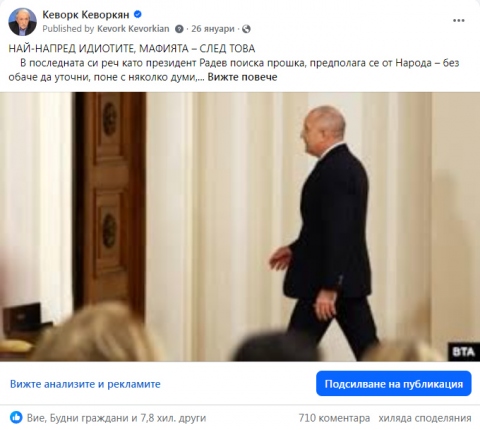Image resolution: width=480 pixels, height=430 pixels.
Task: Click Будни граждани in the reactions line
Action: tap(89, 418)
